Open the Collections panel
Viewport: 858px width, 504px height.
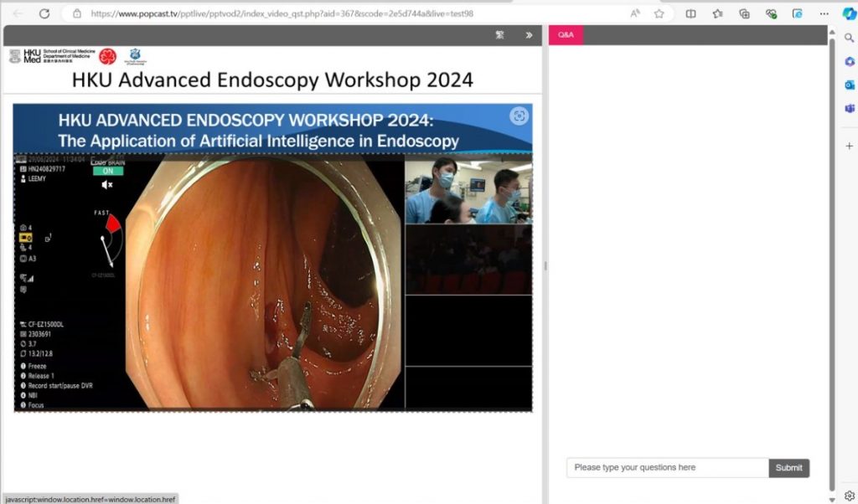[744, 13]
